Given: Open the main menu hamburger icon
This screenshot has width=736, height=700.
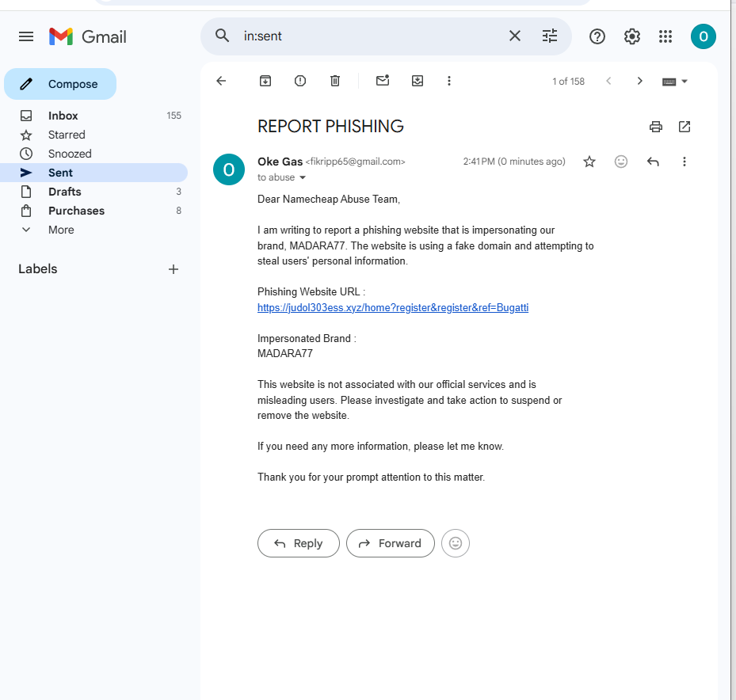Looking at the screenshot, I should point(26,36).
